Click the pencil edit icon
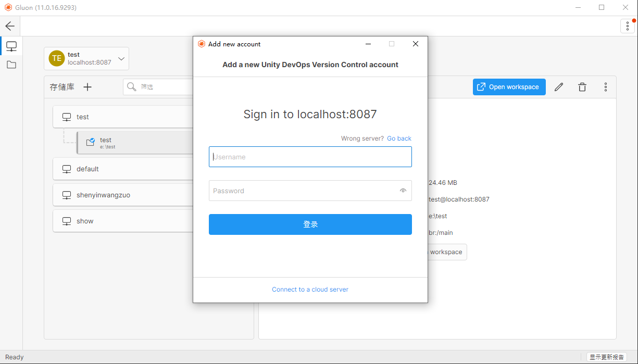Image resolution: width=638 pixels, height=364 pixels. pyautogui.click(x=559, y=87)
